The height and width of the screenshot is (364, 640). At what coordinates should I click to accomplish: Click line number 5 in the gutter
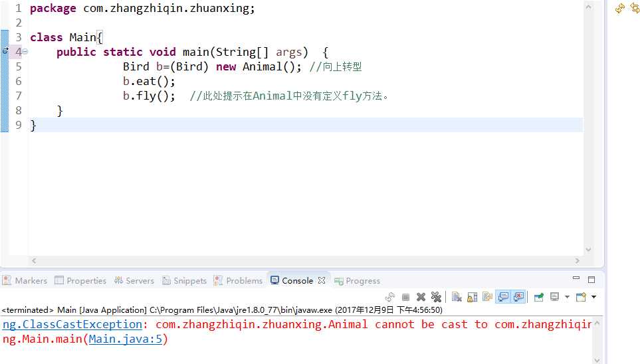pyautogui.click(x=19, y=66)
